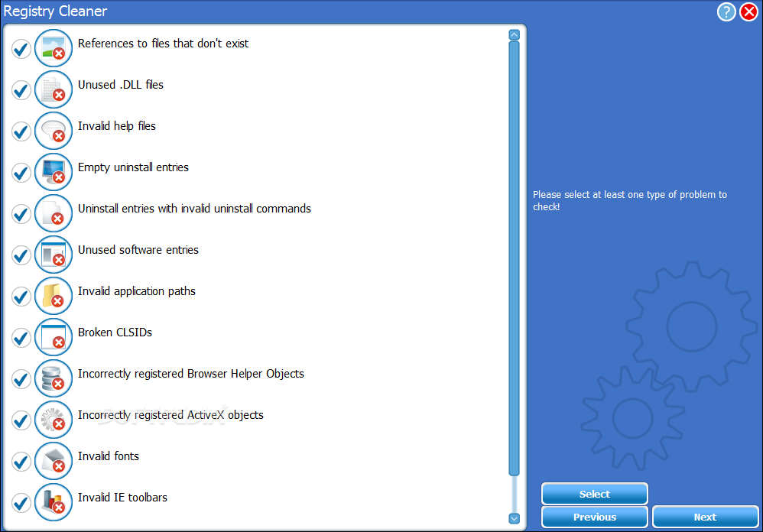Select the 'Invalid help files' label

(117, 126)
